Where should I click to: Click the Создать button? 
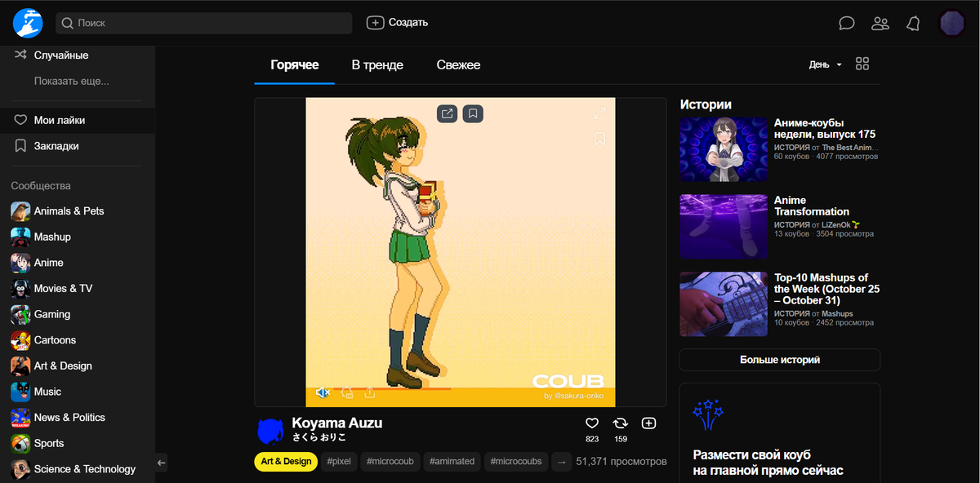398,23
